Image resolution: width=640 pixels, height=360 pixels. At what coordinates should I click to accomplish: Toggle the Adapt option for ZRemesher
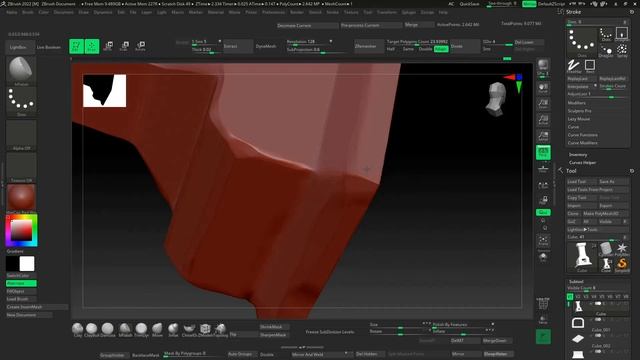(x=441, y=49)
